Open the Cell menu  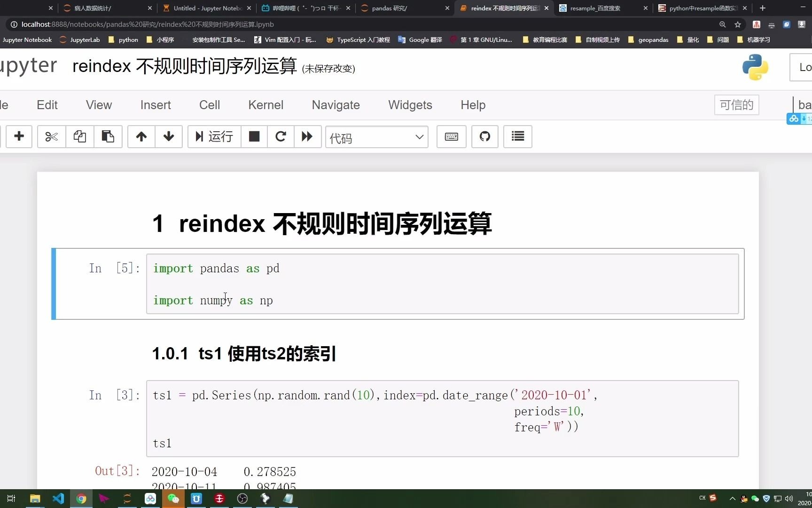point(210,105)
